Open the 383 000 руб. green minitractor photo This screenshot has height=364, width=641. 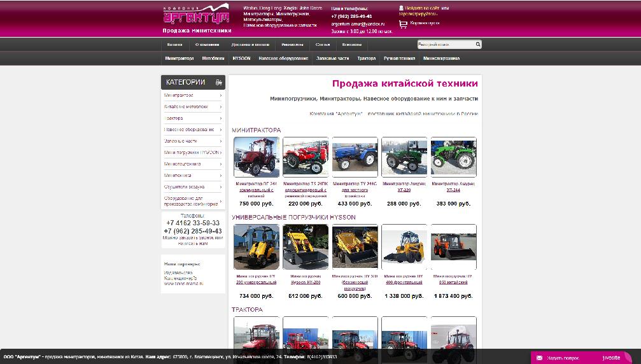(453, 157)
